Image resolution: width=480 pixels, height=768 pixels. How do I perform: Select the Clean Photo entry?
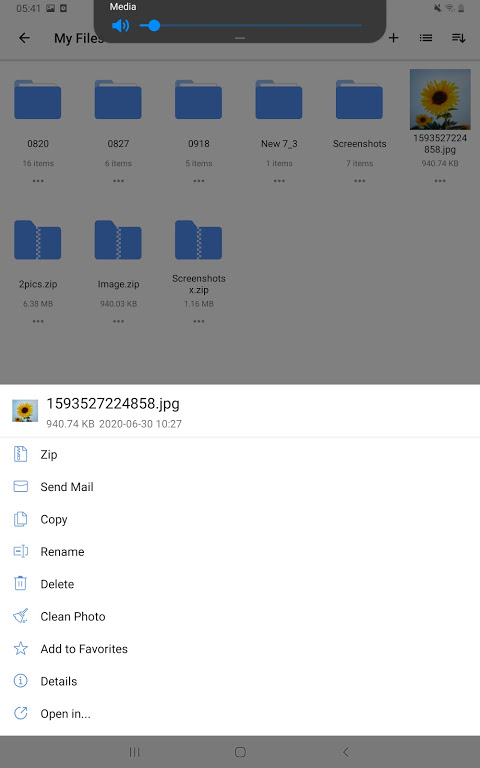pos(240,616)
